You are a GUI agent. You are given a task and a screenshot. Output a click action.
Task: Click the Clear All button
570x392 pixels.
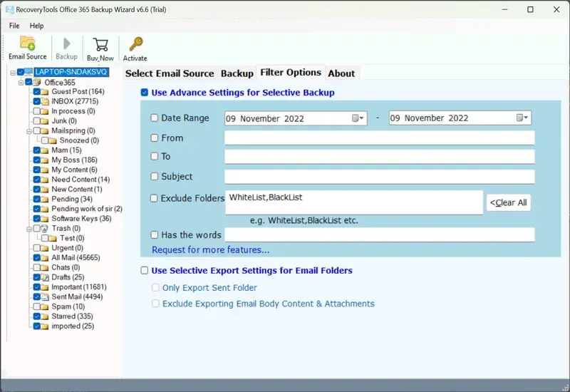tap(508, 202)
